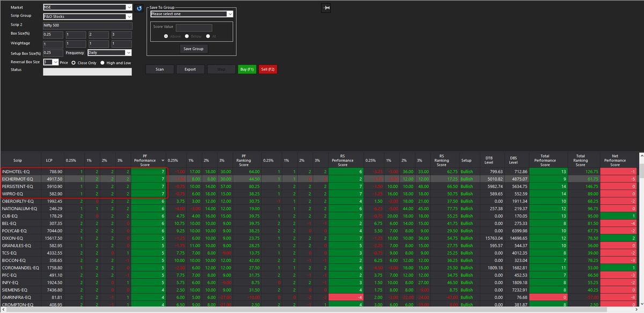
Task: Toggle the pin icon at panel top
Action: [326, 8]
